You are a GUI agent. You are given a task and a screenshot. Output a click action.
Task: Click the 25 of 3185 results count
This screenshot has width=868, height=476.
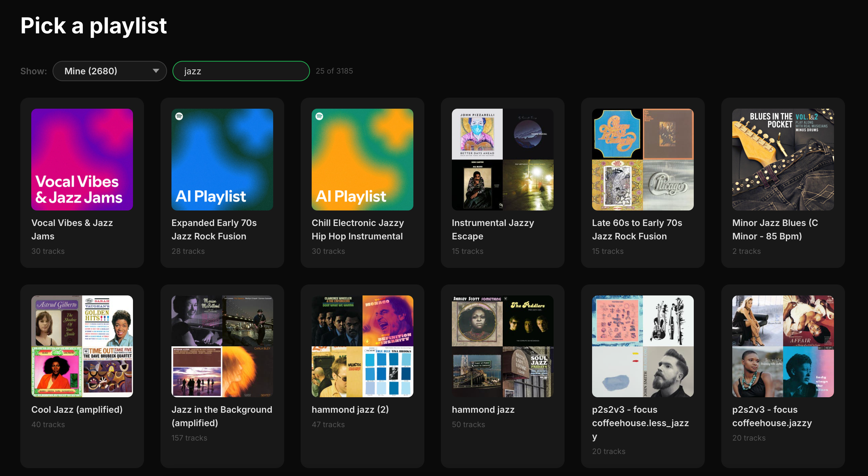pos(334,71)
